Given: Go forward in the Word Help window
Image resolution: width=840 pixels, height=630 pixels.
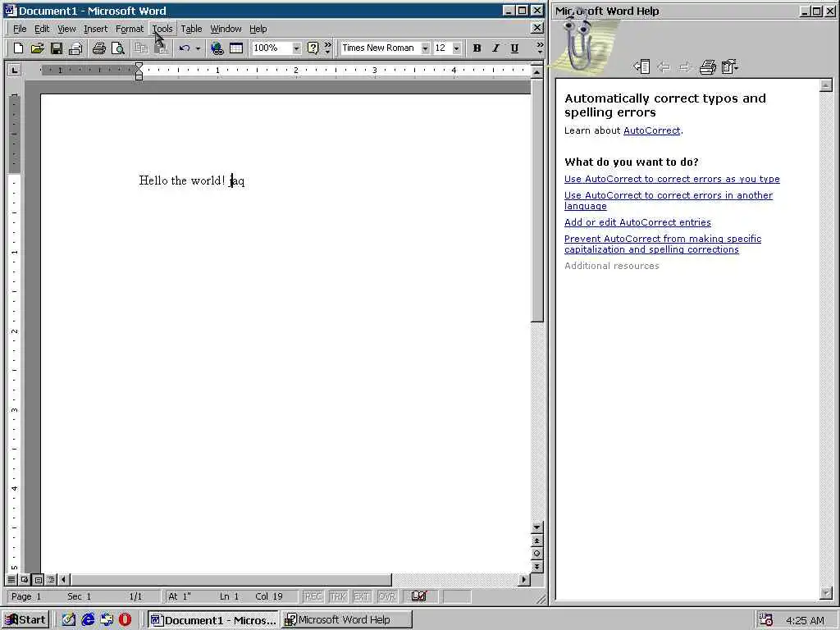Looking at the screenshot, I should (x=685, y=66).
